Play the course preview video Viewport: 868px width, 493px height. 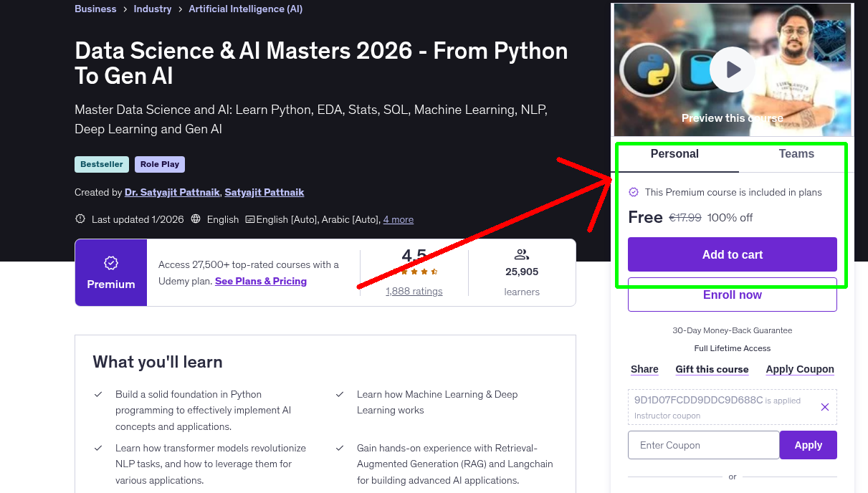pos(732,70)
